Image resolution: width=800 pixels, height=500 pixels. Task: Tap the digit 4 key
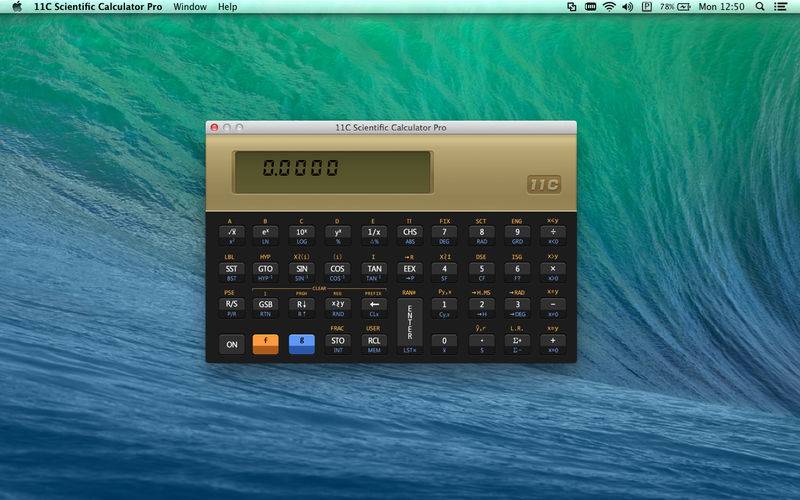point(444,272)
